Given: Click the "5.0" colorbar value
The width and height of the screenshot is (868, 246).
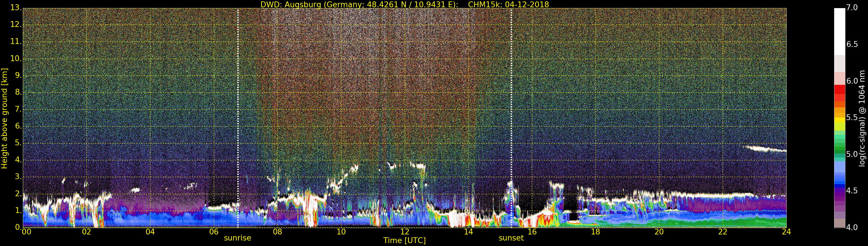Looking at the screenshot, I should click(852, 154).
